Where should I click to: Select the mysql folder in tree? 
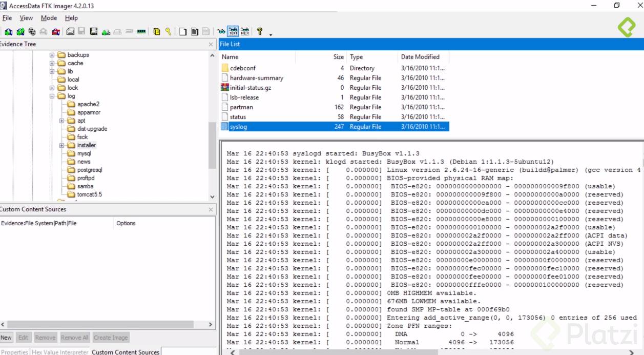tap(84, 153)
